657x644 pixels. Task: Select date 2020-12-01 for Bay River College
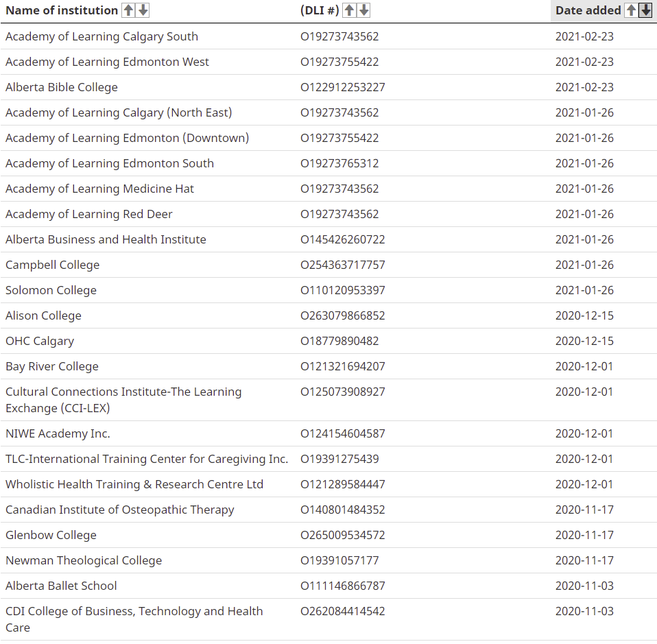point(584,367)
